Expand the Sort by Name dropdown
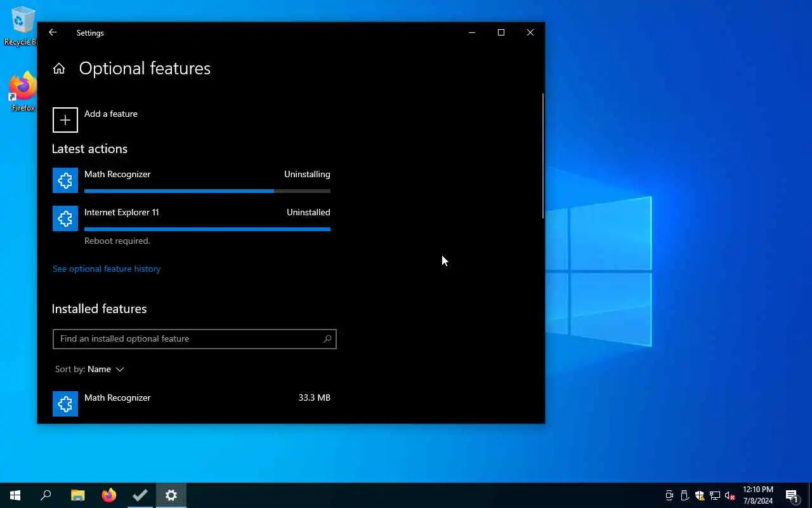Image resolution: width=812 pixels, height=508 pixels. 89,370
